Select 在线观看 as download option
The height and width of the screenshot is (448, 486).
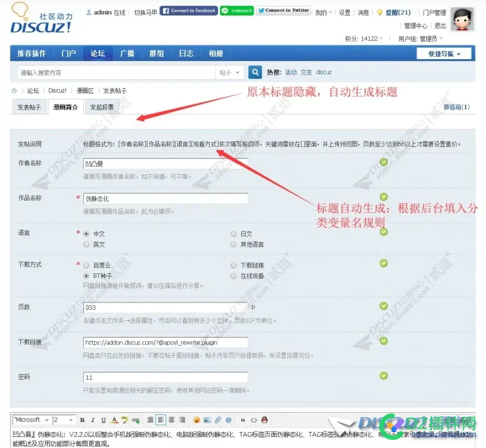pos(233,276)
